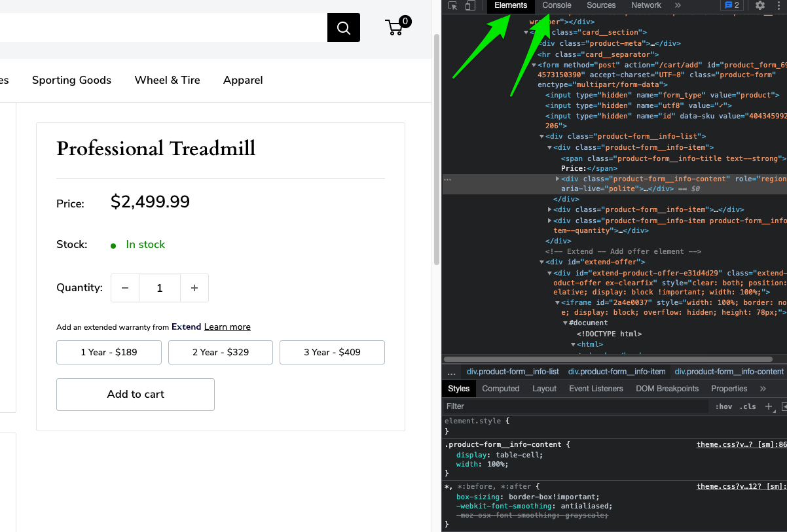Show more DevTools panels chevron

tap(678, 5)
